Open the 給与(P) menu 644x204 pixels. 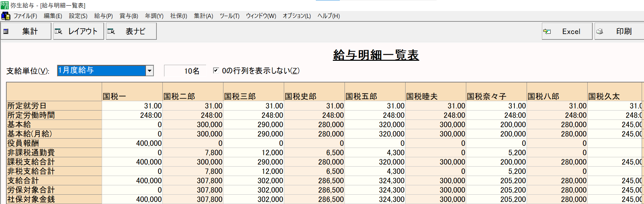pyautogui.click(x=103, y=16)
